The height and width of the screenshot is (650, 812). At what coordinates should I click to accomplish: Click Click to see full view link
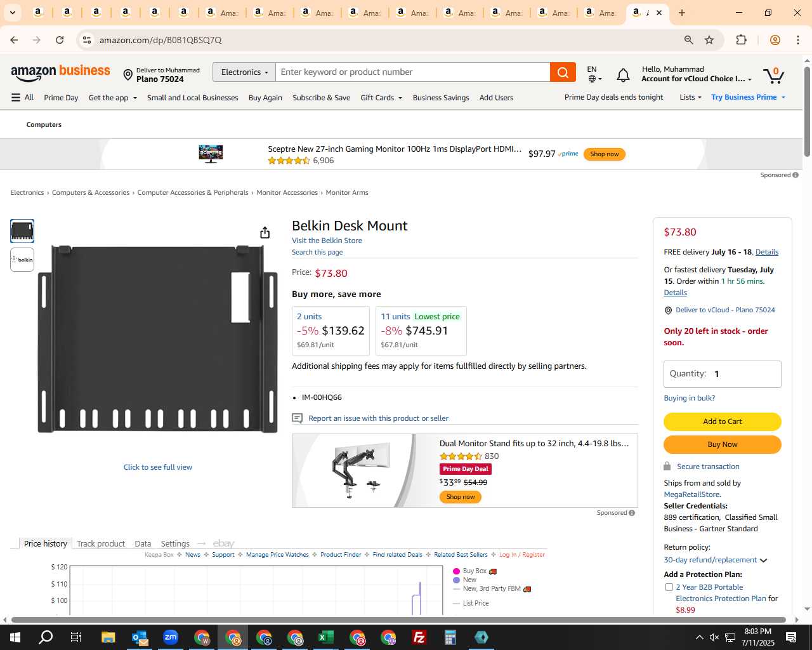click(158, 467)
